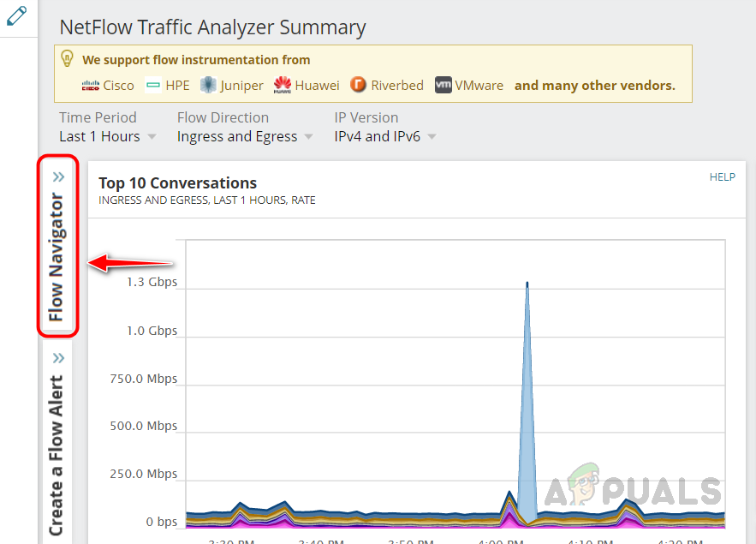Click the HPE logo icon
756x544 pixels.
153,86
